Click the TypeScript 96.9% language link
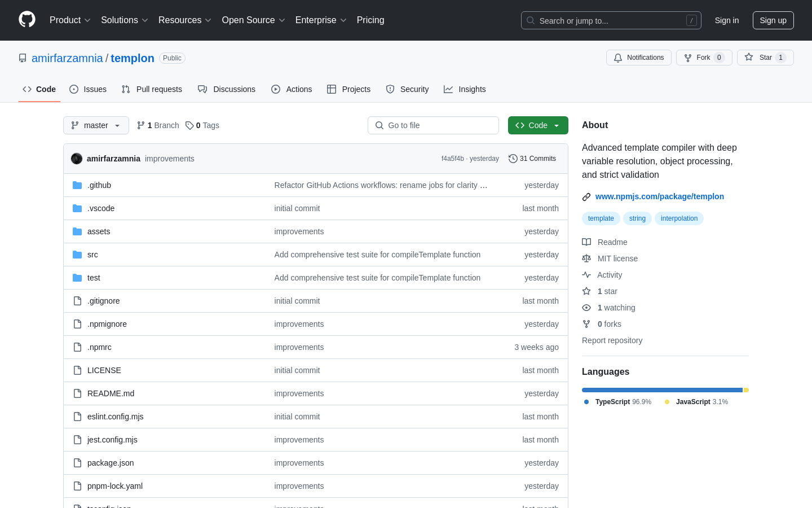Screen dimensions: 812x508 (617, 402)
